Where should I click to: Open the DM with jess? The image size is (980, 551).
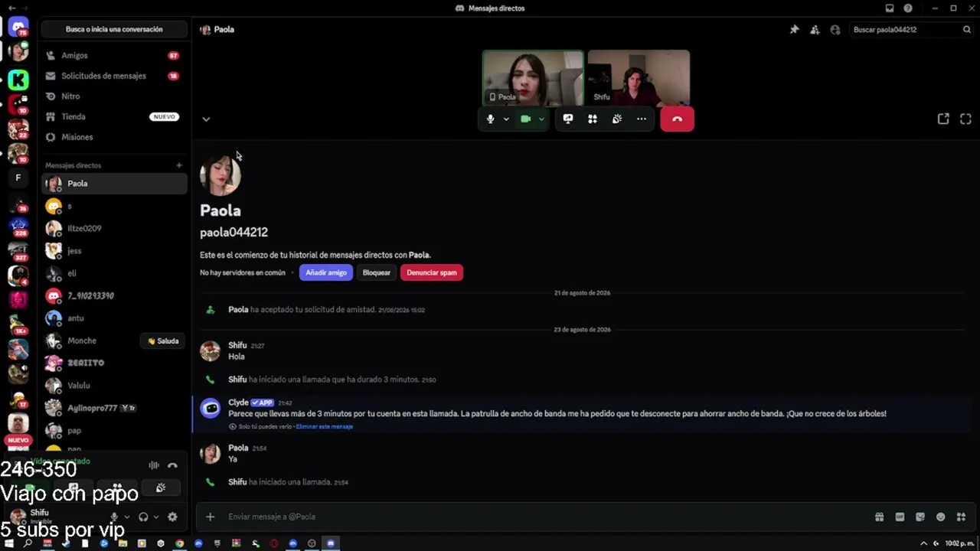[114, 251]
